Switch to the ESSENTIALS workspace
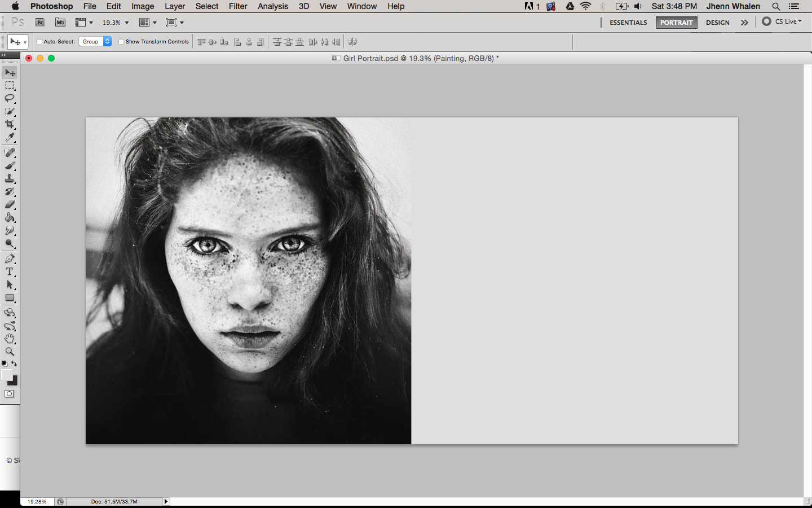Screen dimensions: 812x508 point(628,23)
